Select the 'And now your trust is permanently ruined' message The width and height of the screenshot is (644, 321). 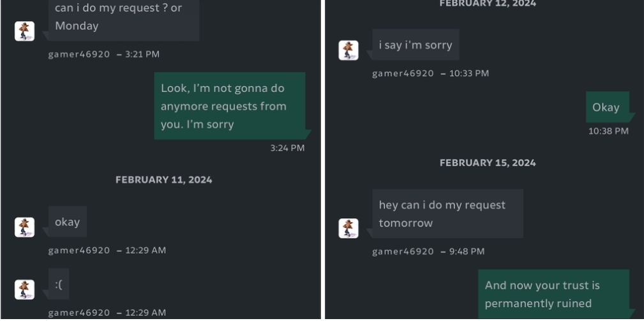tap(553, 294)
